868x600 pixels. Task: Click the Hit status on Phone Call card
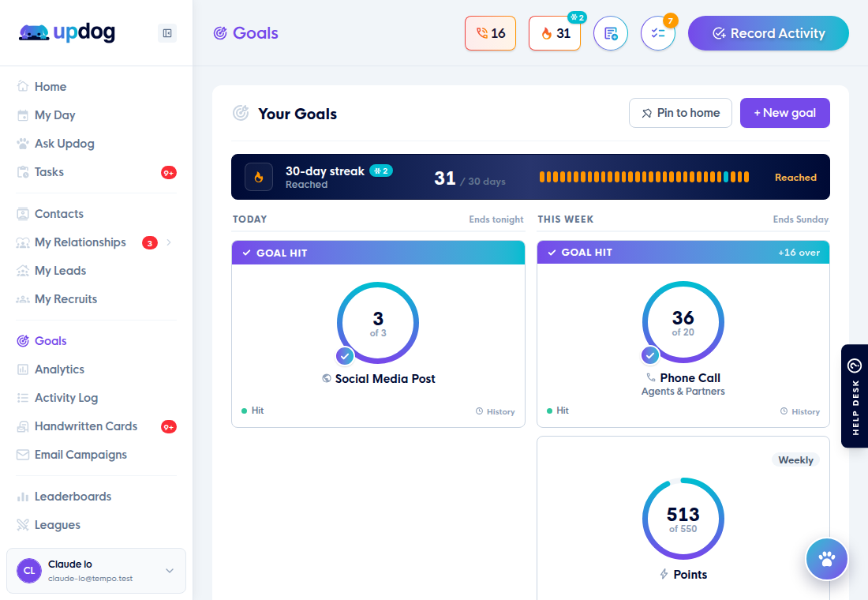tap(557, 411)
